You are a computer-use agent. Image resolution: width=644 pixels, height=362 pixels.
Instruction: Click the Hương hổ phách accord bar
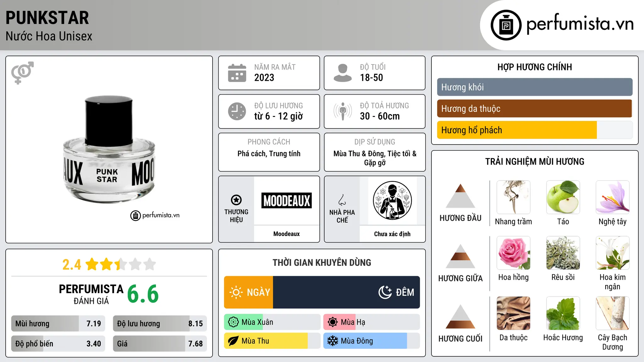tap(535, 130)
